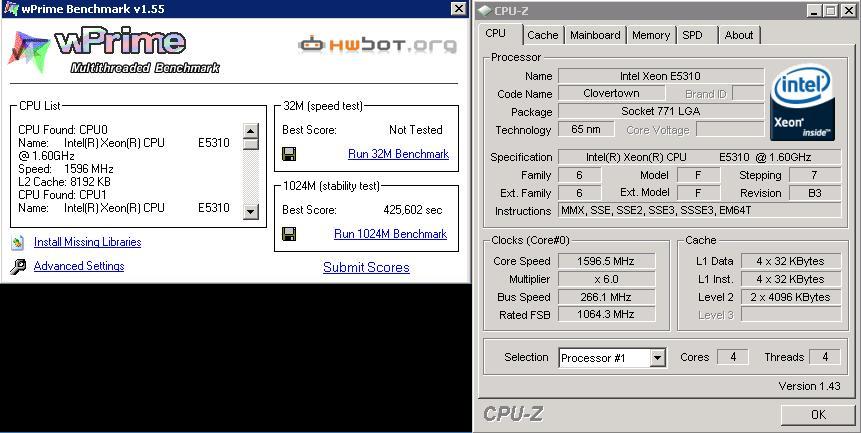Click the floppy disk icon next to Run 32M Benchmark
Image resolution: width=861 pixels, height=433 pixels.
[x=289, y=154]
